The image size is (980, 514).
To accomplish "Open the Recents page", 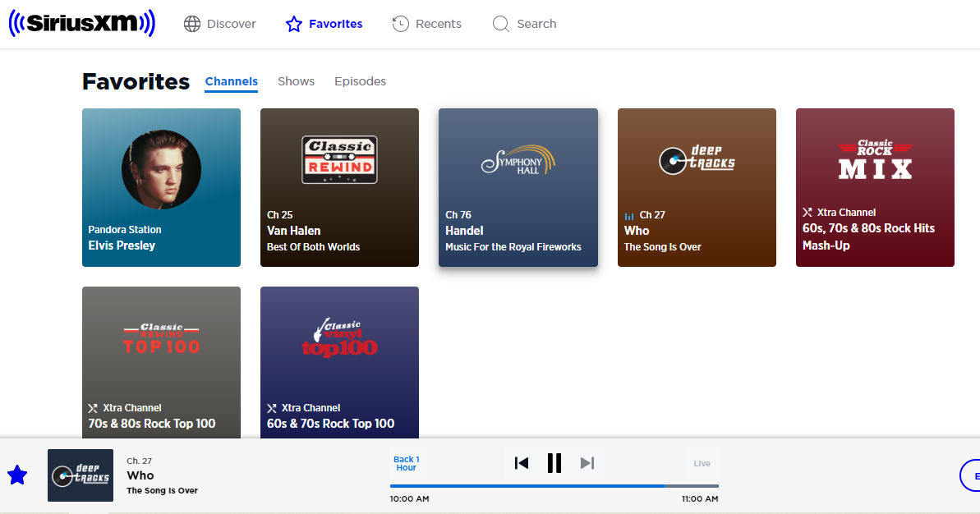I will (x=427, y=24).
